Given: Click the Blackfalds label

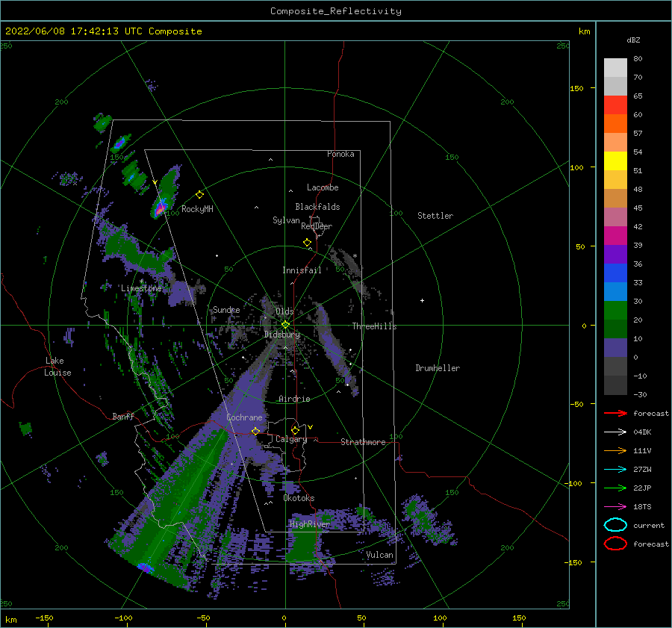Looking at the screenshot, I should point(317,207).
